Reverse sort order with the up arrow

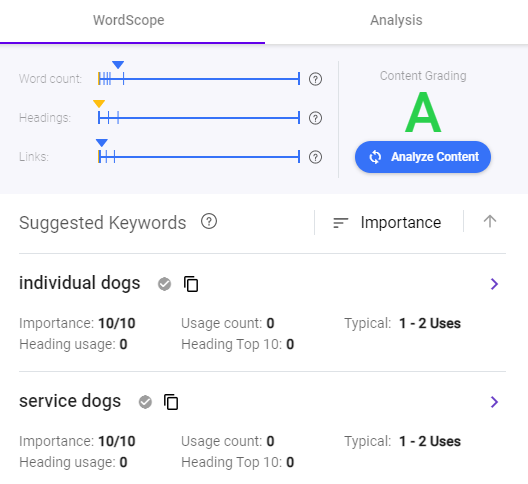[x=490, y=222]
